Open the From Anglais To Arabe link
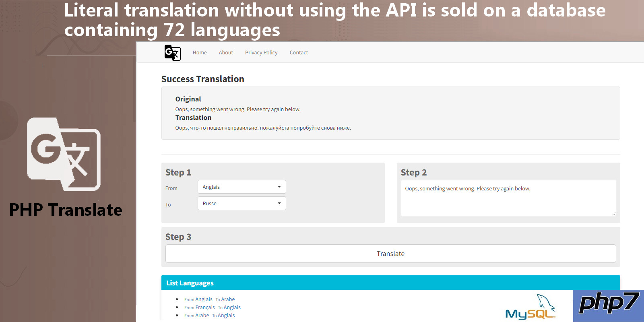The image size is (644, 322). [x=209, y=299]
